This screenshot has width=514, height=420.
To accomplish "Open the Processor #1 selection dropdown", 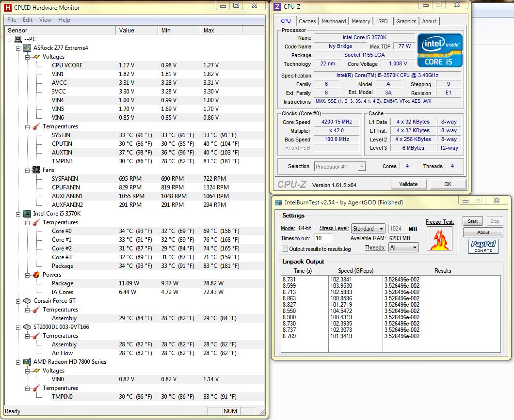I will pyautogui.click(x=362, y=167).
